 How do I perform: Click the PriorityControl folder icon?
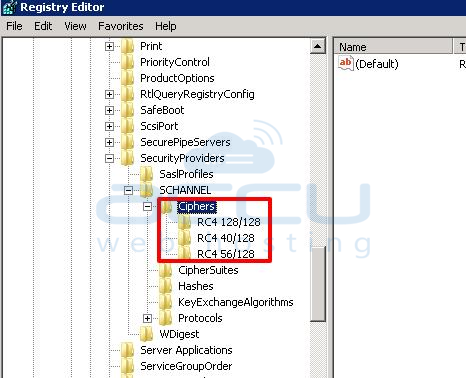(128, 62)
